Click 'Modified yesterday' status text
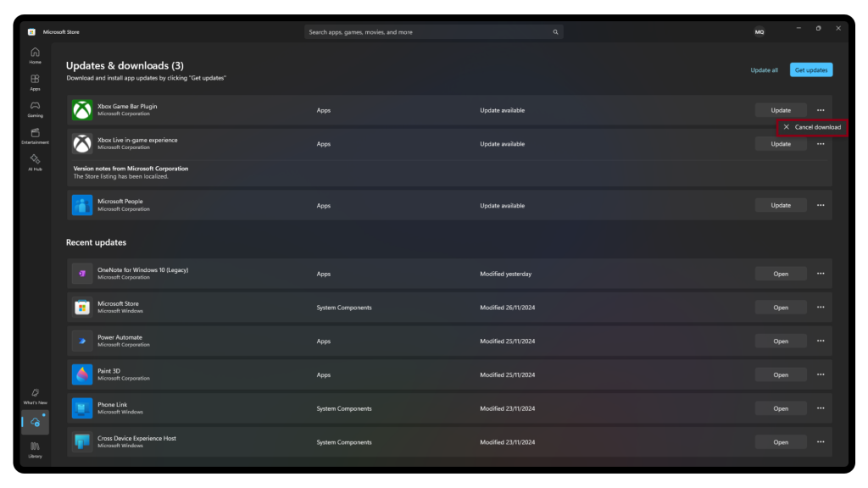 click(x=505, y=274)
